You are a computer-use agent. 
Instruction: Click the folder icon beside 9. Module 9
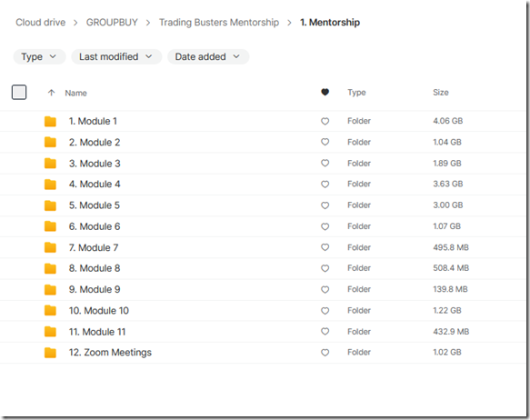[x=50, y=290]
